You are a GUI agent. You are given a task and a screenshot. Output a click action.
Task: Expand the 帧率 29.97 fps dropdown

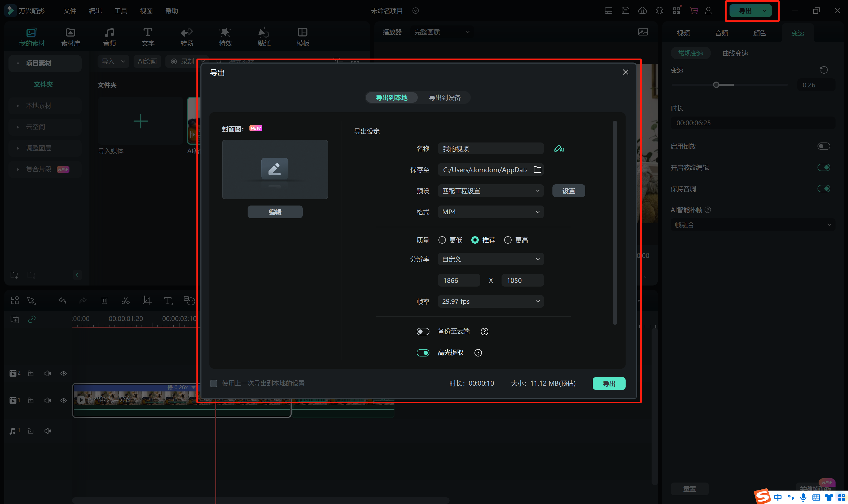[490, 302]
